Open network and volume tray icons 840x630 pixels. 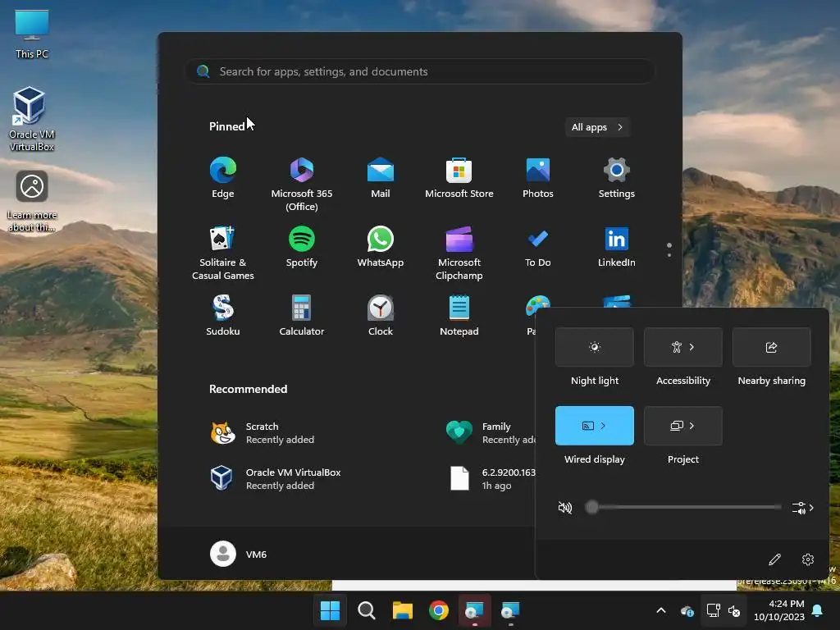pyautogui.click(x=724, y=610)
